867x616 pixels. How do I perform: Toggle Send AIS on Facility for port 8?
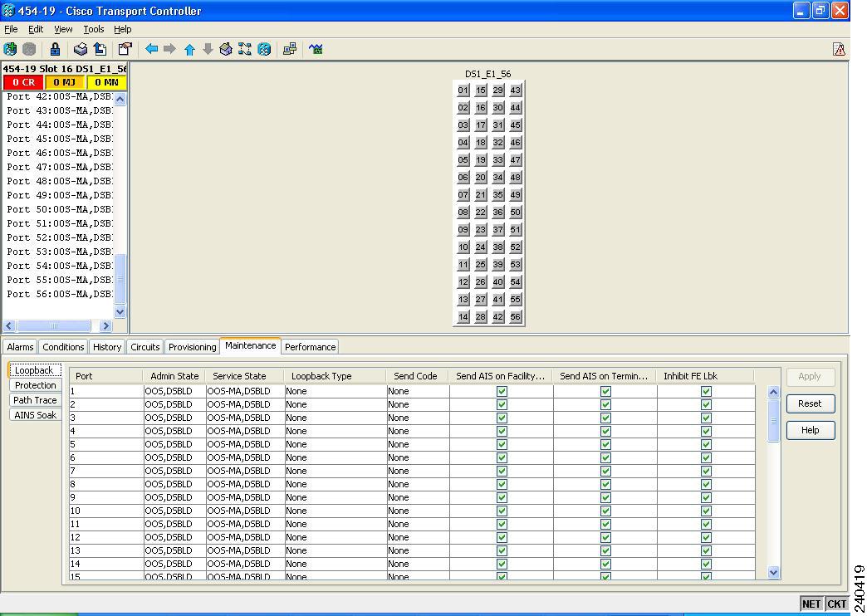click(x=502, y=484)
